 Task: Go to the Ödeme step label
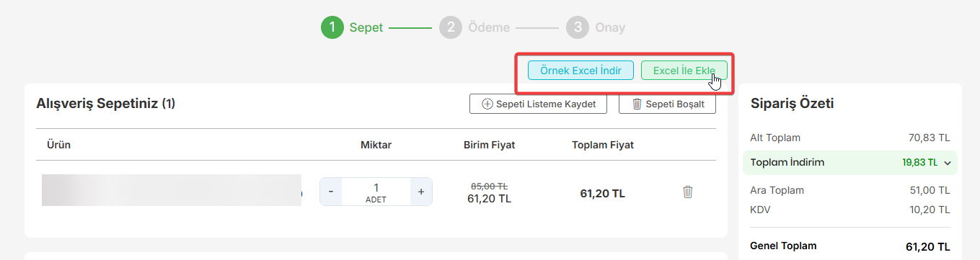pyautogui.click(x=488, y=27)
